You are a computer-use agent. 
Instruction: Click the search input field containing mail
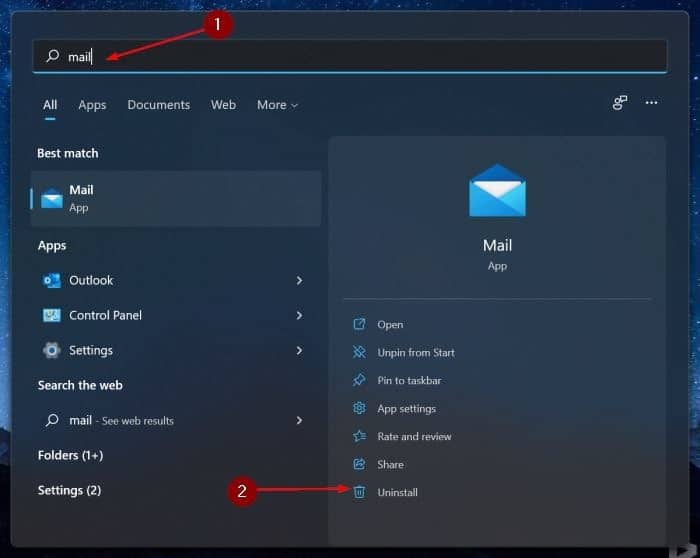(x=350, y=56)
